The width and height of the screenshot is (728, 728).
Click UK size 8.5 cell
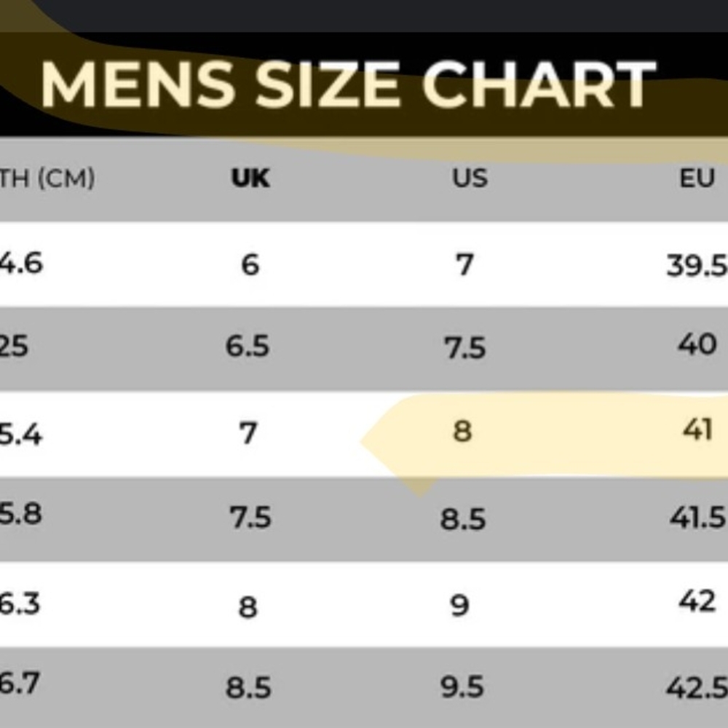pos(248,688)
